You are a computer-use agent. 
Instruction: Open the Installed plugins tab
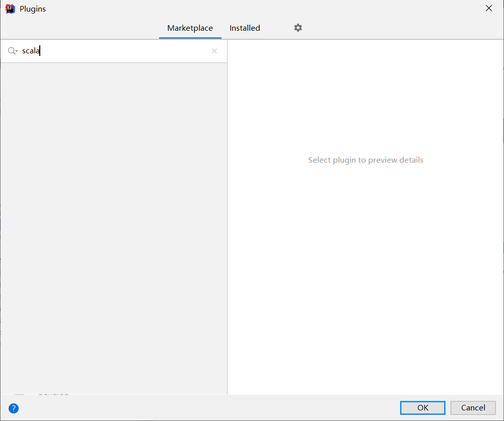point(245,28)
